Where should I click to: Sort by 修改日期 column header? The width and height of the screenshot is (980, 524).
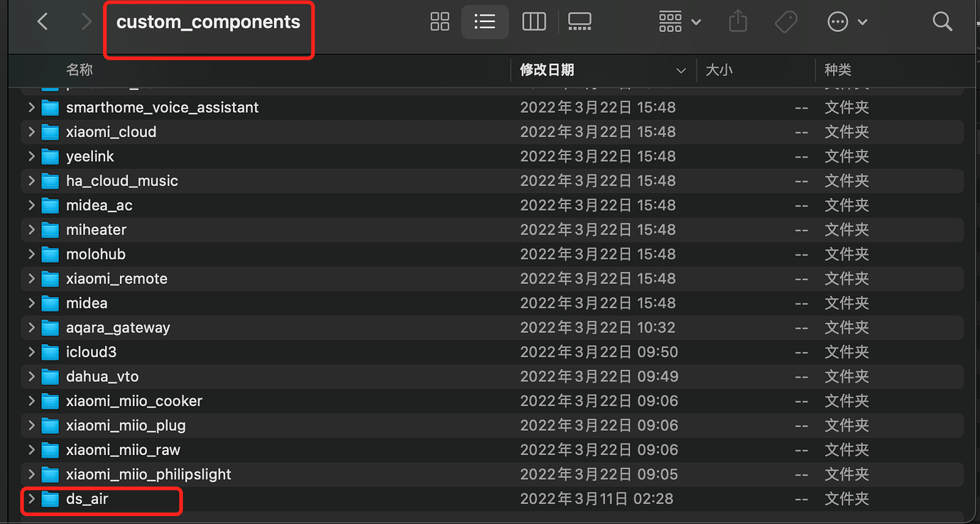[x=547, y=70]
